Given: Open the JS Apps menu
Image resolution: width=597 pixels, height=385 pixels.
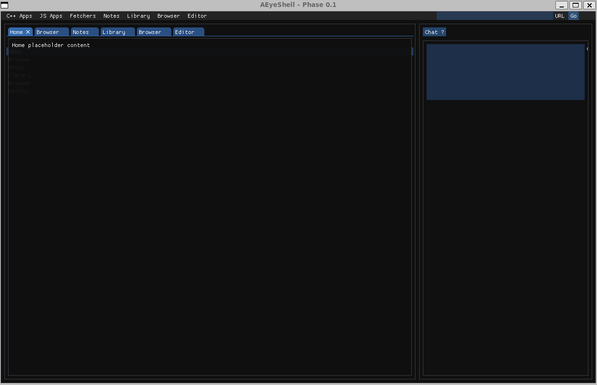Looking at the screenshot, I should click(x=51, y=16).
